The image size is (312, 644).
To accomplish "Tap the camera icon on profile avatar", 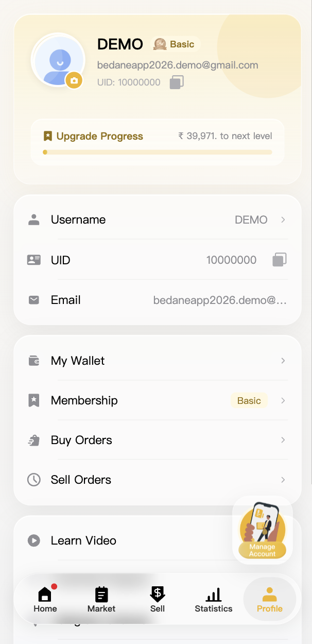I will pyautogui.click(x=74, y=80).
